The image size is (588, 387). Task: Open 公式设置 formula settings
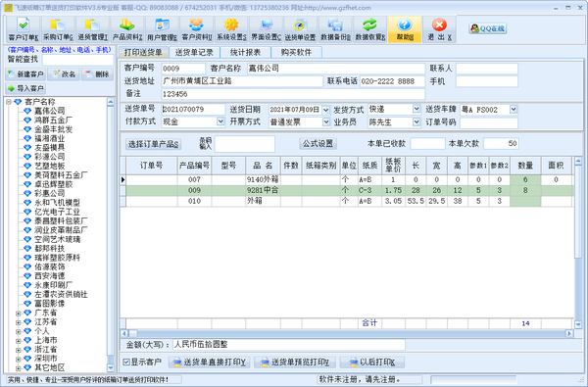[x=318, y=144]
